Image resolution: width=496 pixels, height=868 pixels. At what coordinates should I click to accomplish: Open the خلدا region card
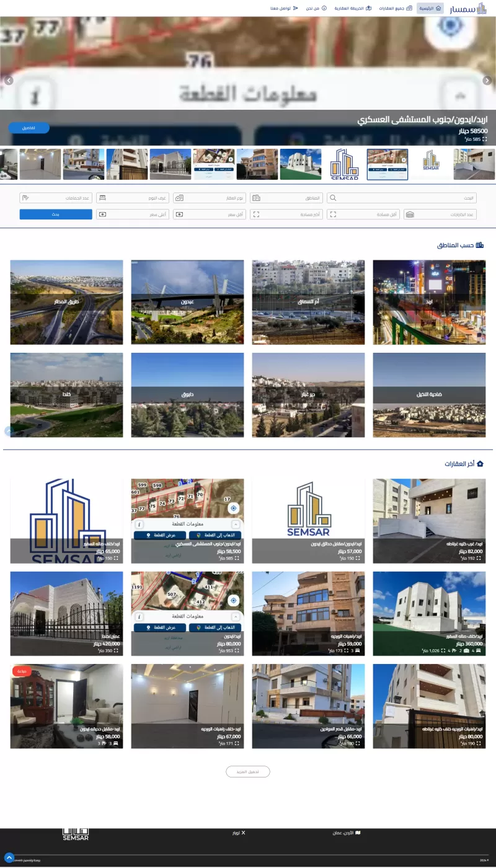click(66, 395)
